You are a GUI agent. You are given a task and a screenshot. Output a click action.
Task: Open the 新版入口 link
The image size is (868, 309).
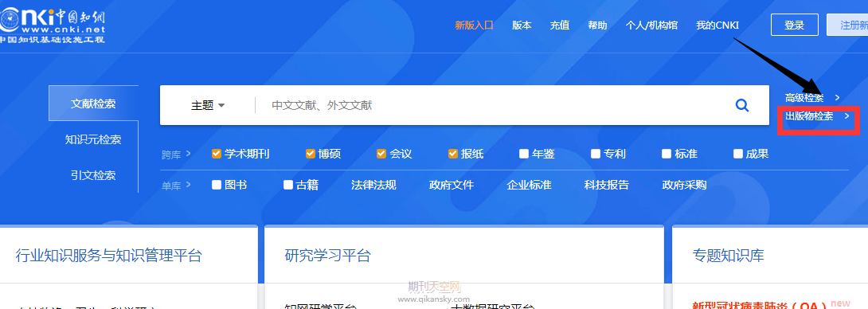point(474,25)
